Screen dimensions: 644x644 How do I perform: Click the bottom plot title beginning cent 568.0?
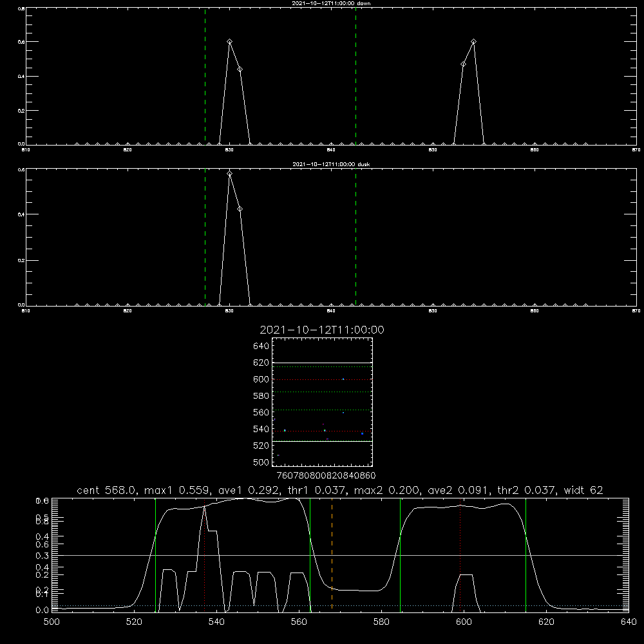point(340,490)
